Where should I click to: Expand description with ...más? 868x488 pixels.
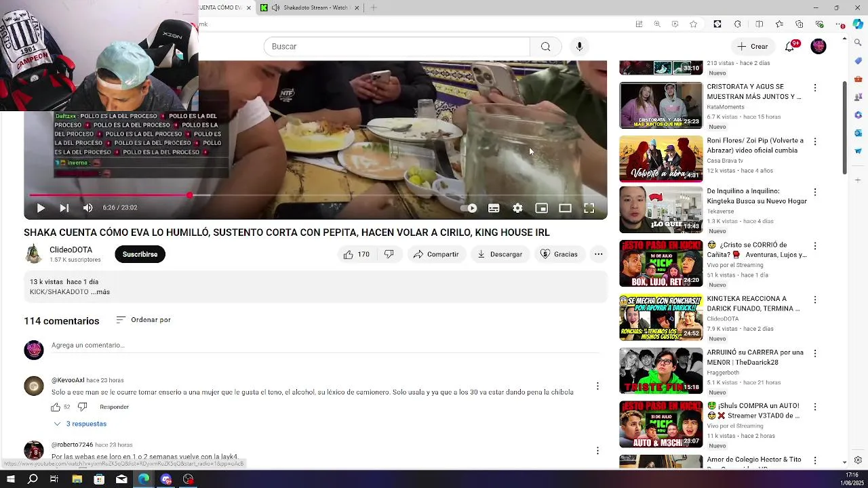[100, 292]
